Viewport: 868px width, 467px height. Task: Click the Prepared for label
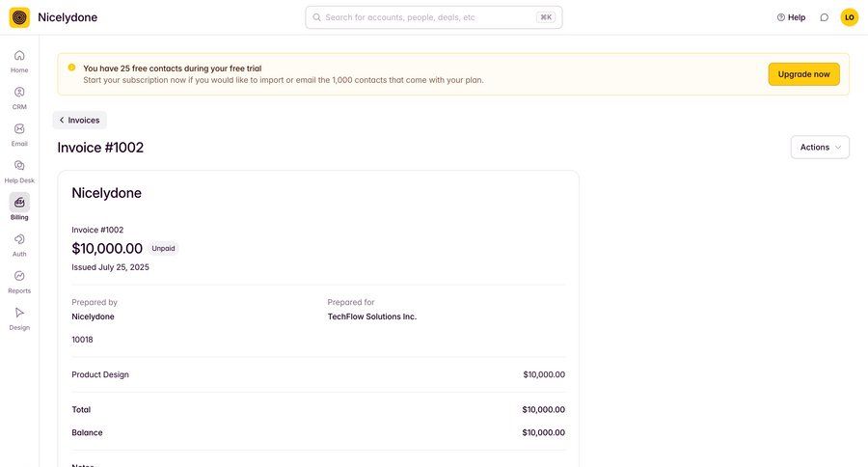click(x=351, y=302)
